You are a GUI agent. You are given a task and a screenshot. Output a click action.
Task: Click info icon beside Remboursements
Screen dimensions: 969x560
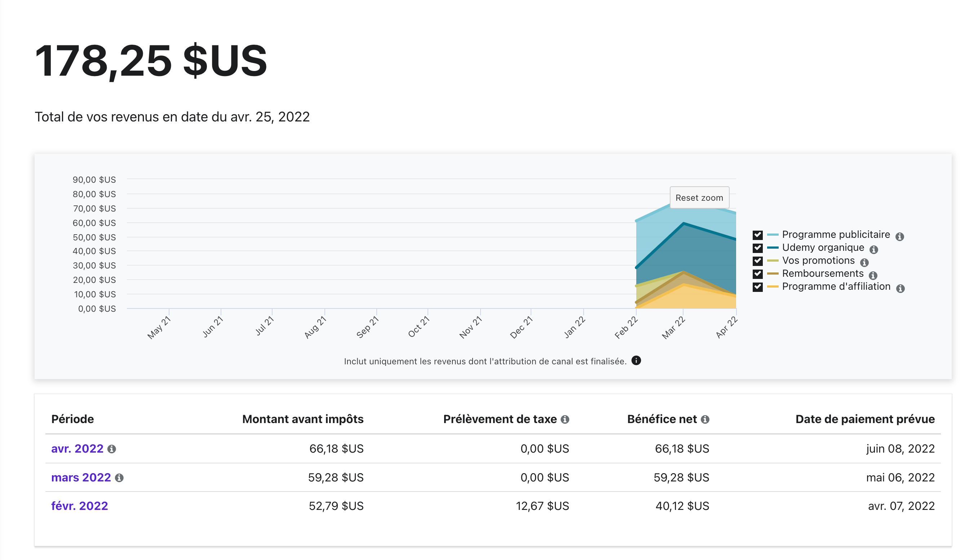tap(873, 276)
